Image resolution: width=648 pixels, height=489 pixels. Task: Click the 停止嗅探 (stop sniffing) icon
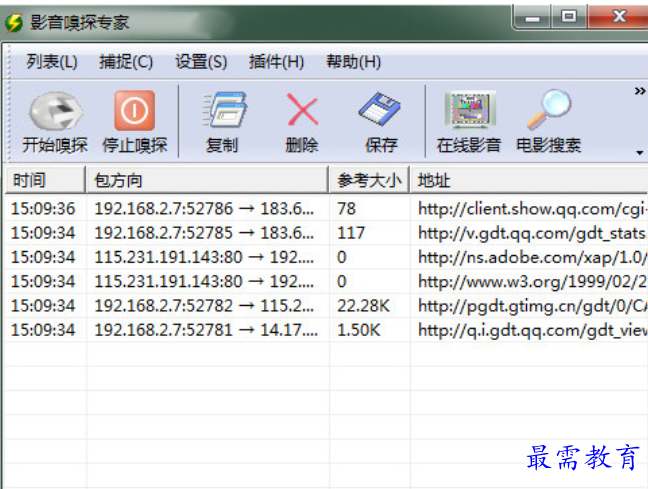point(135,111)
